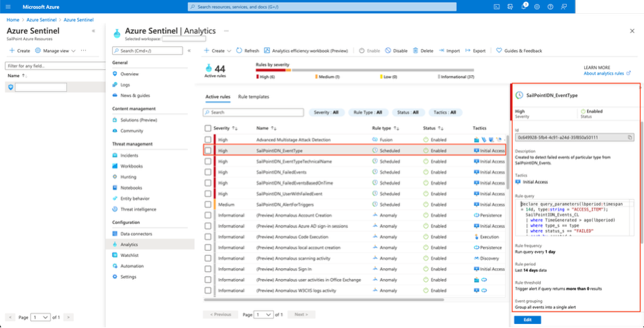
Task: Click Export in the toolbar
Action: (475, 50)
